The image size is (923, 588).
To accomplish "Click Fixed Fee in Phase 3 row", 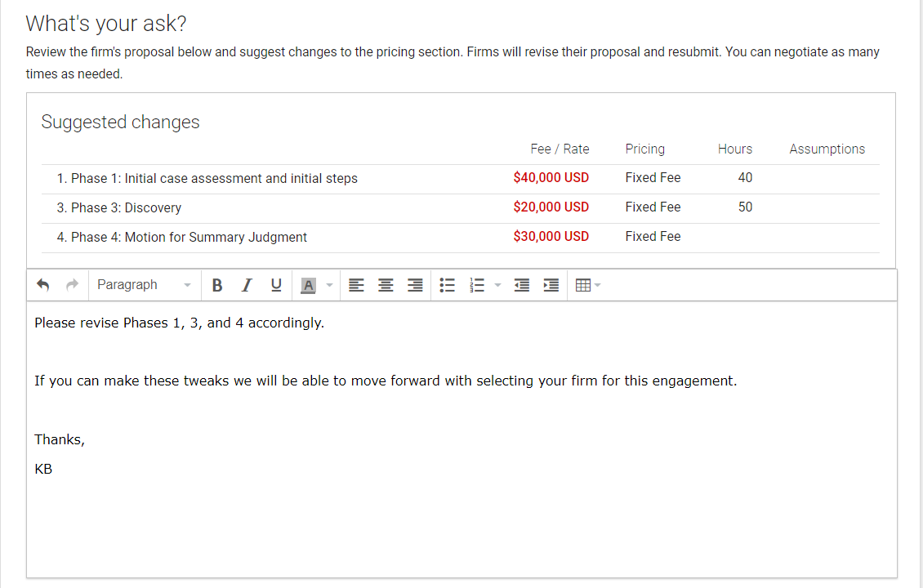I will coord(653,207).
